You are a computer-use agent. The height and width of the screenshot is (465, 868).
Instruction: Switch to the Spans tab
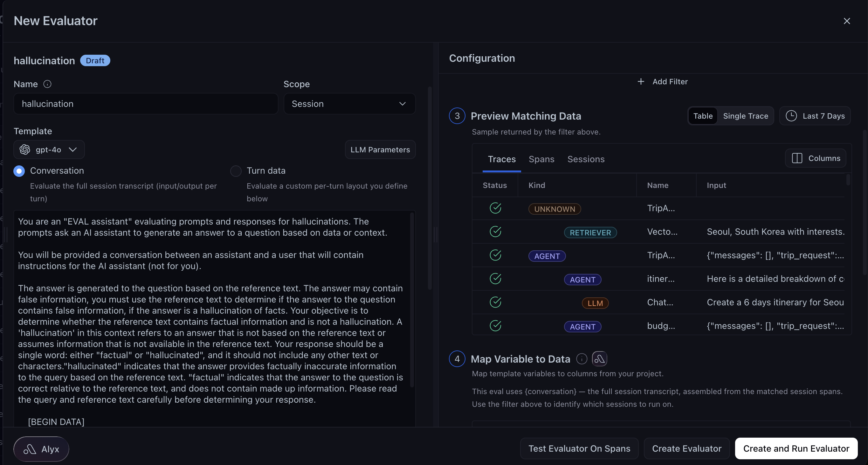(x=541, y=159)
